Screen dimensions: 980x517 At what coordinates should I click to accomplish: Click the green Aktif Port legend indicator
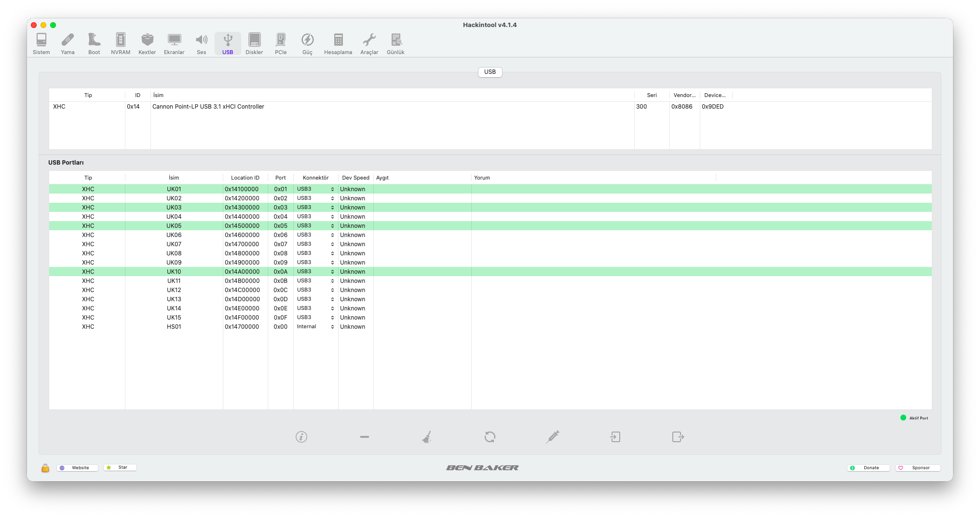(x=903, y=418)
